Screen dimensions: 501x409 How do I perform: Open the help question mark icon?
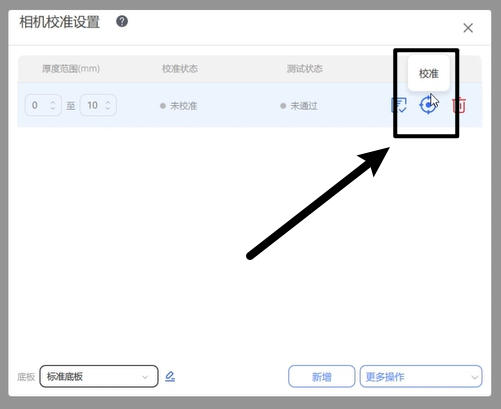pyautogui.click(x=122, y=21)
